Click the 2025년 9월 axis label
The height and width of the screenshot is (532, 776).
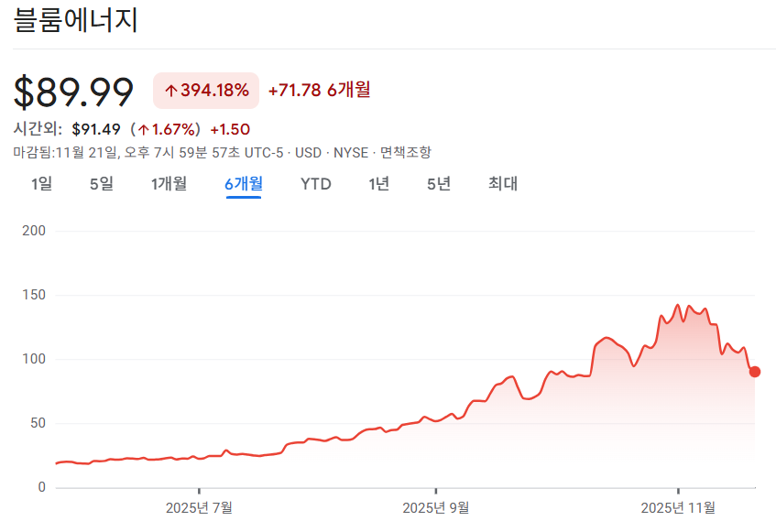coord(436,507)
